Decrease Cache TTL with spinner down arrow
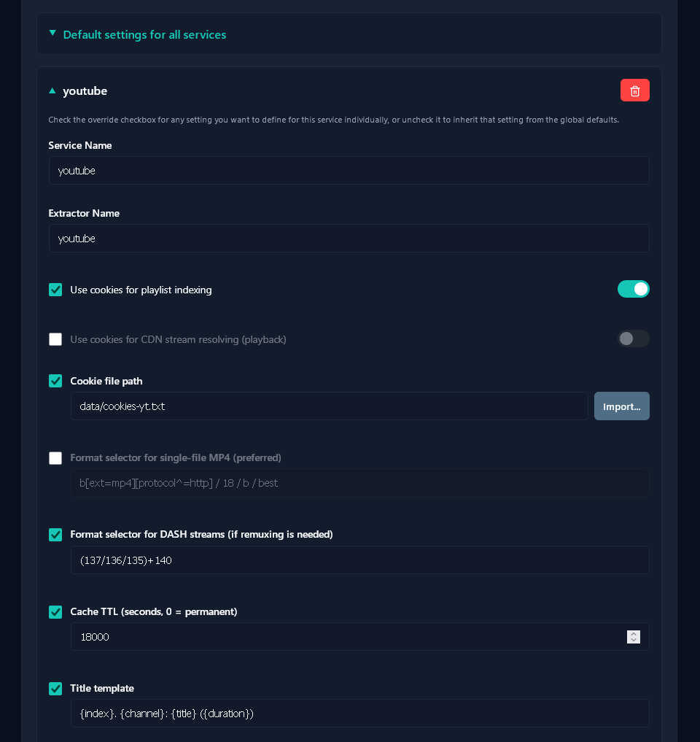Screen dimensions: 700x742 634,641
